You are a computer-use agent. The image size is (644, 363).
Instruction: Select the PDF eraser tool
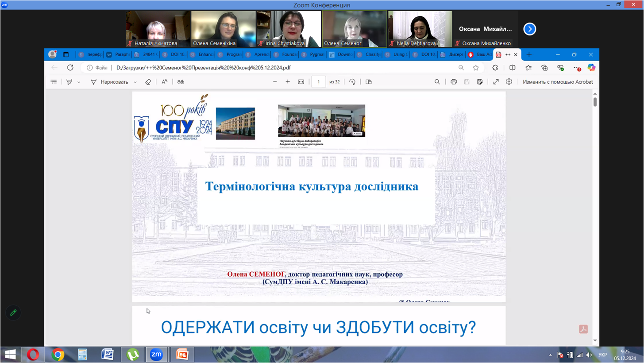click(148, 82)
